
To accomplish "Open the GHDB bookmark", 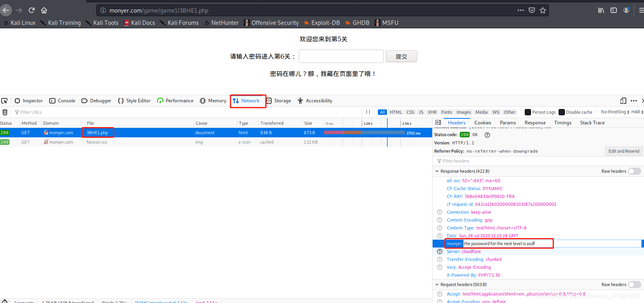I will coord(357,23).
